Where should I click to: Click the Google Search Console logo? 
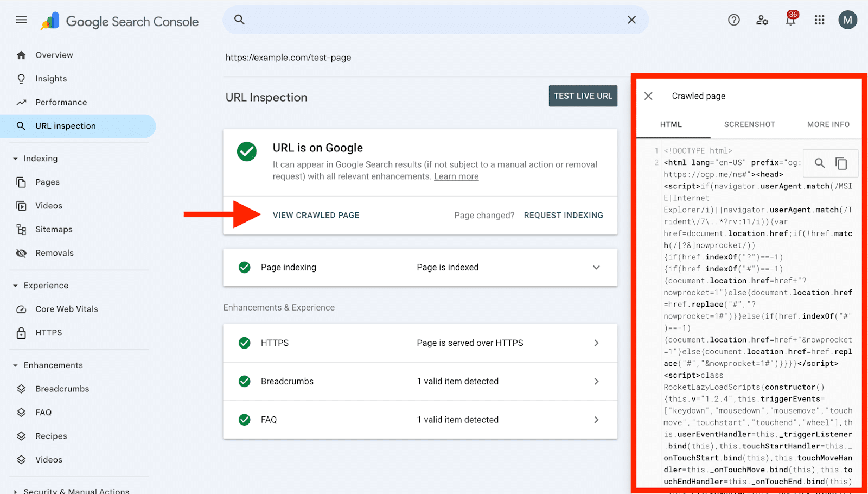(119, 21)
